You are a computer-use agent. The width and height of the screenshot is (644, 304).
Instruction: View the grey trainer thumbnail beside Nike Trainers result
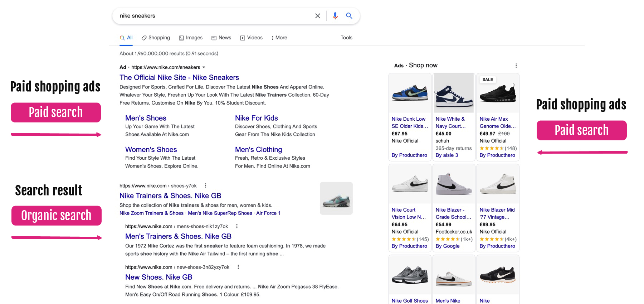[336, 198]
